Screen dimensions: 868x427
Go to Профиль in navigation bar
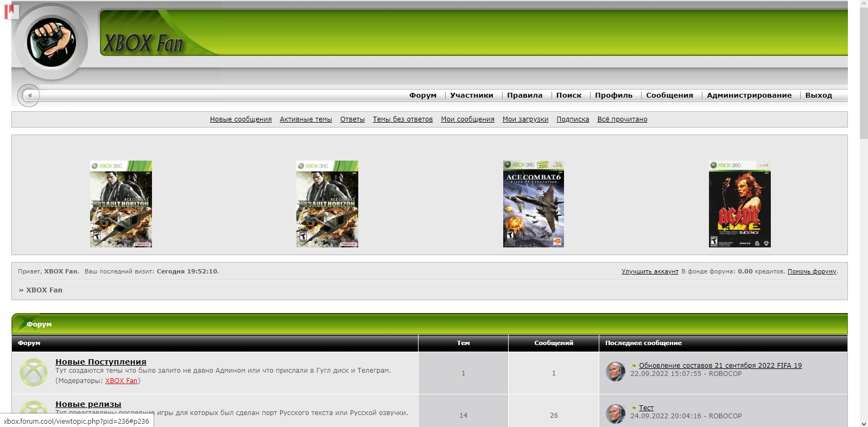613,95
